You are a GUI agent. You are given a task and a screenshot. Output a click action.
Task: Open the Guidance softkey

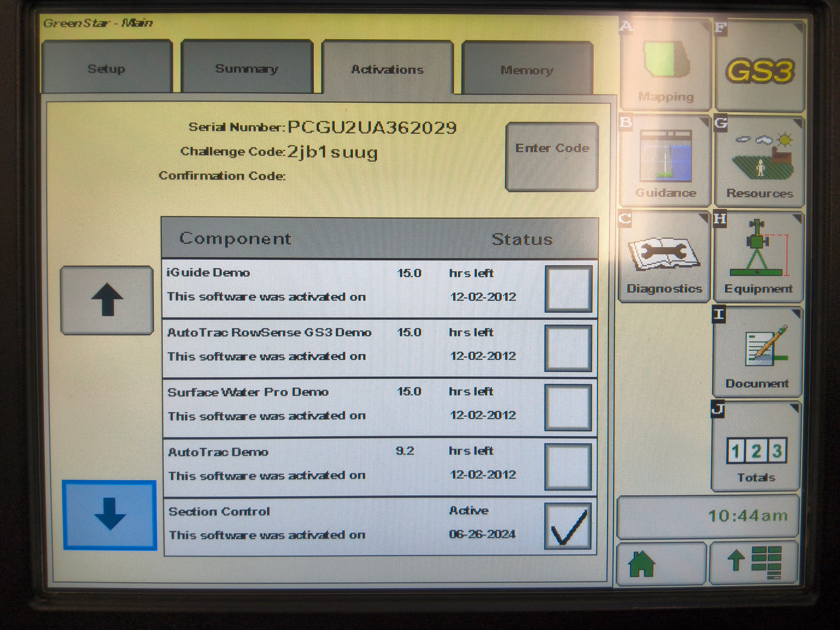coord(665,162)
